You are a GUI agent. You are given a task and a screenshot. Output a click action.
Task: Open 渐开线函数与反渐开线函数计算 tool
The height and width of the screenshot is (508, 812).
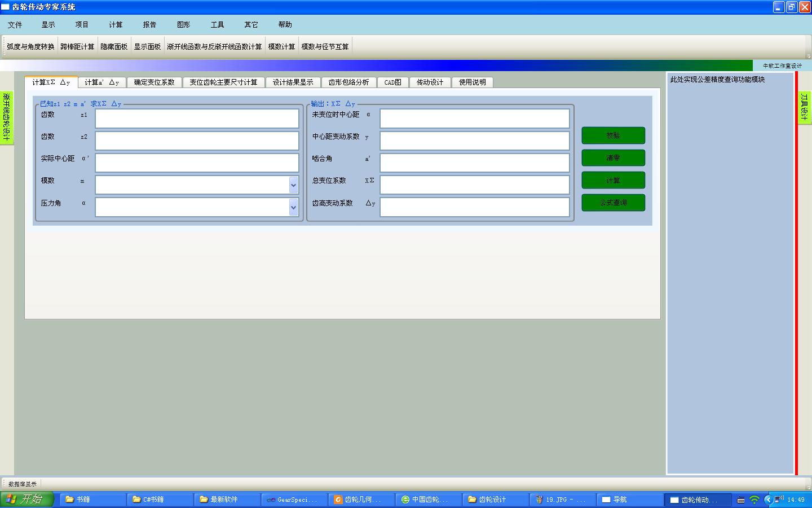coord(214,47)
